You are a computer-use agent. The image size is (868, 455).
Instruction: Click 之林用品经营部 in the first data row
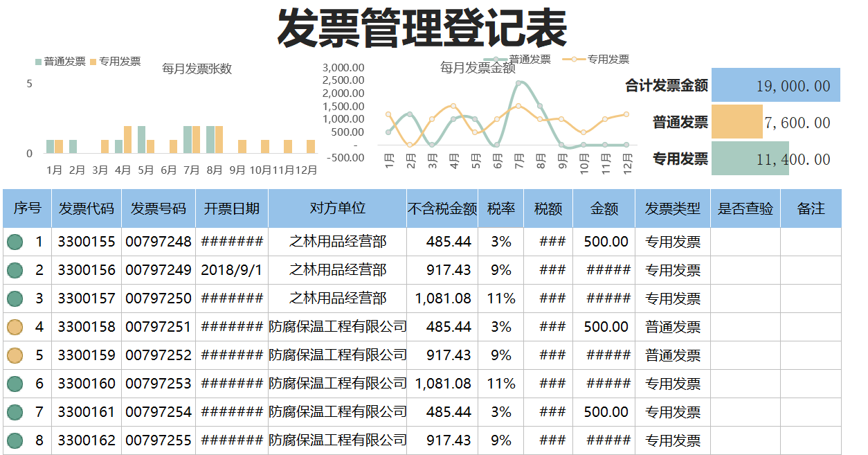coord(338,242)
